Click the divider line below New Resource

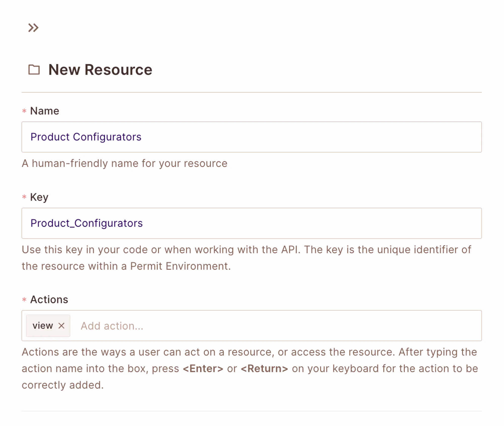click(x=251, y=92)
